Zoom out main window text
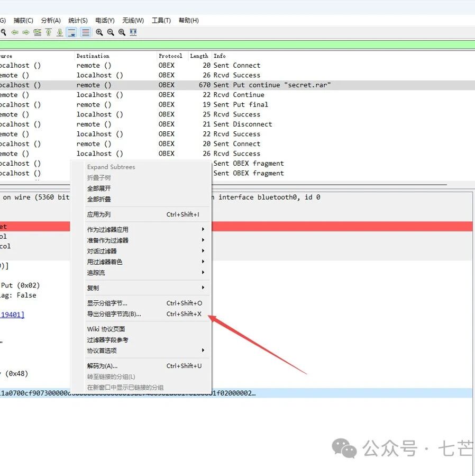Viewport: 475px width, 476px height. (x=111, y=32)
